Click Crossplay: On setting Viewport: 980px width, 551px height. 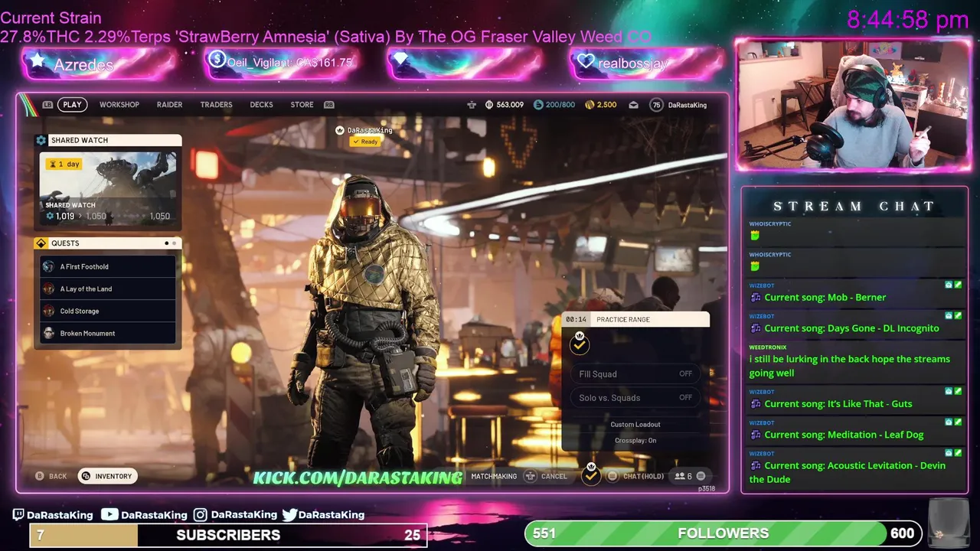(635, 441)
